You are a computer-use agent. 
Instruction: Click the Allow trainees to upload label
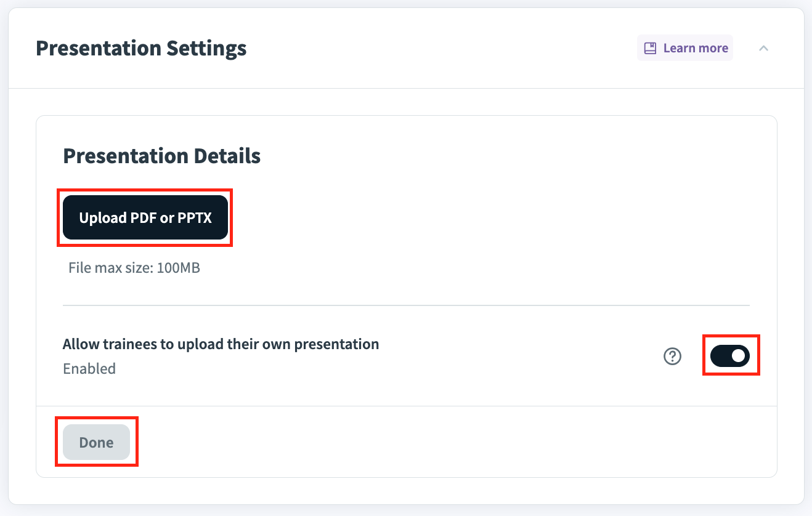tap(221, 344)
